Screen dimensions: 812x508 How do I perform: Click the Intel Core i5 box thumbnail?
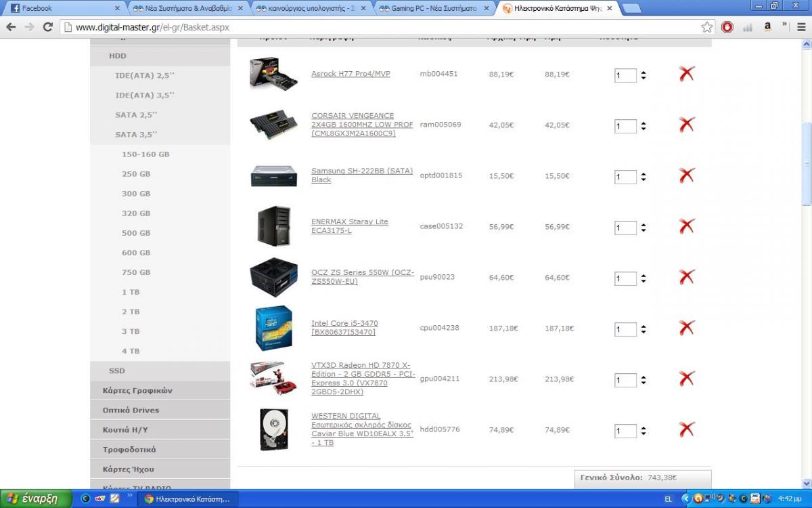tap(273, 328)
